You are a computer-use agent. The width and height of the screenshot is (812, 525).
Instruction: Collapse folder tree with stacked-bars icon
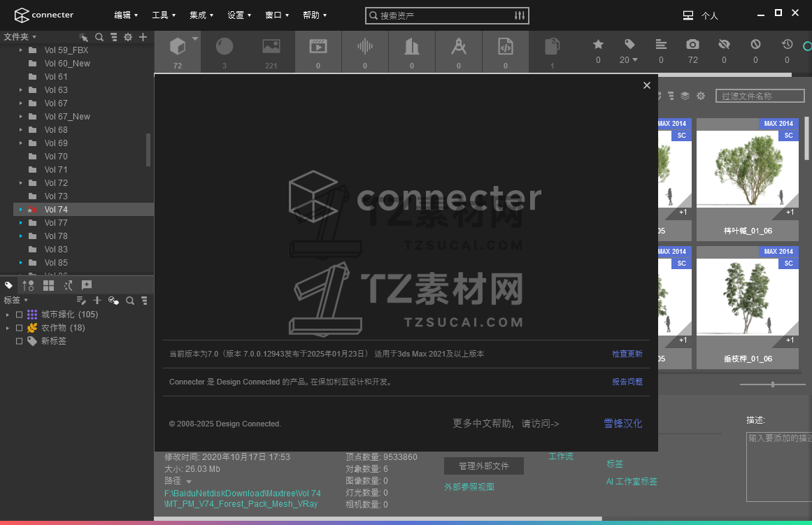114,37
